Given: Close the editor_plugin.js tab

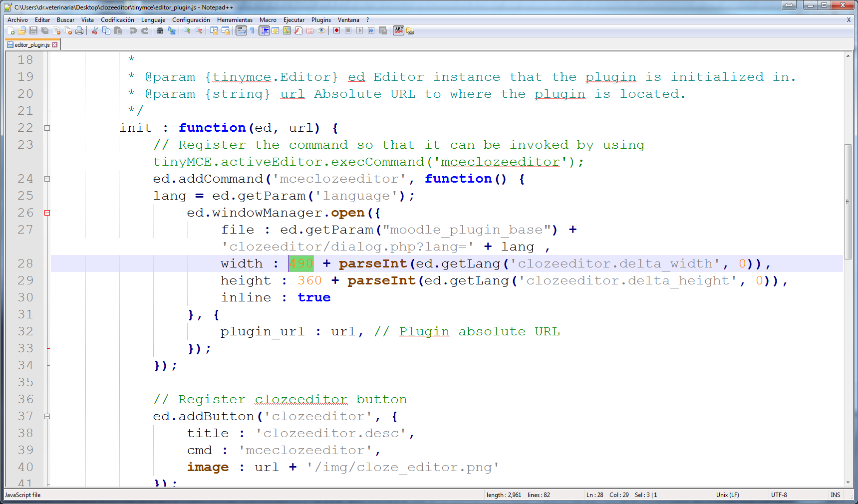Looking at the screenshot, I should point(54,44).
